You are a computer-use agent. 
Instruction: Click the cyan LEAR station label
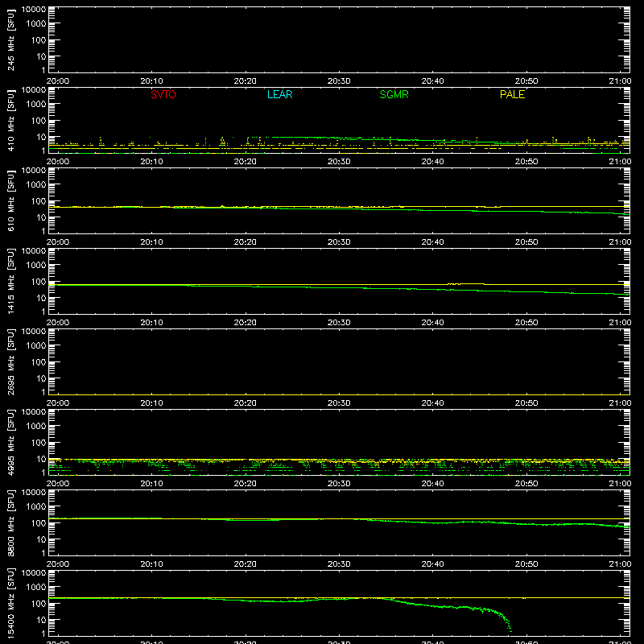[x=279, y=94]
